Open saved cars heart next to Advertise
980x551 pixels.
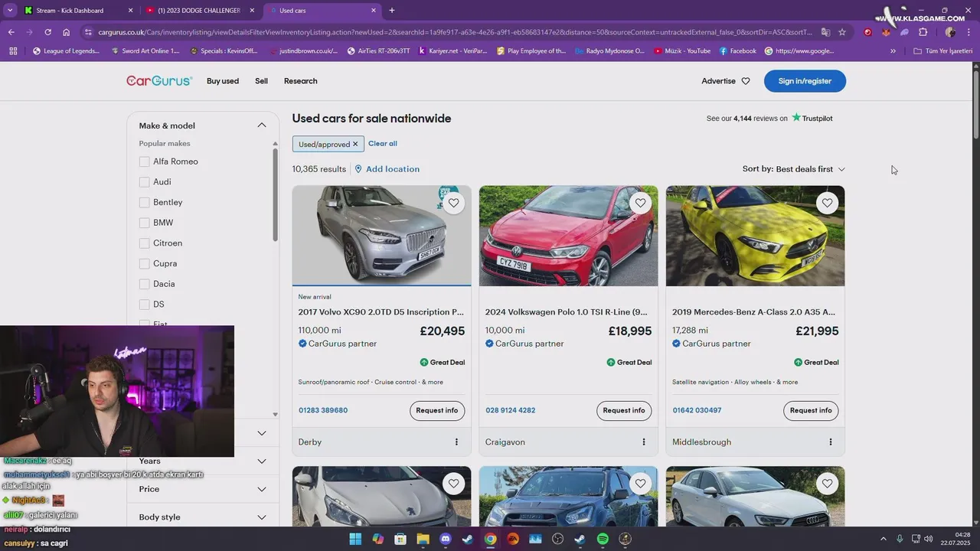tap(746, 81)
